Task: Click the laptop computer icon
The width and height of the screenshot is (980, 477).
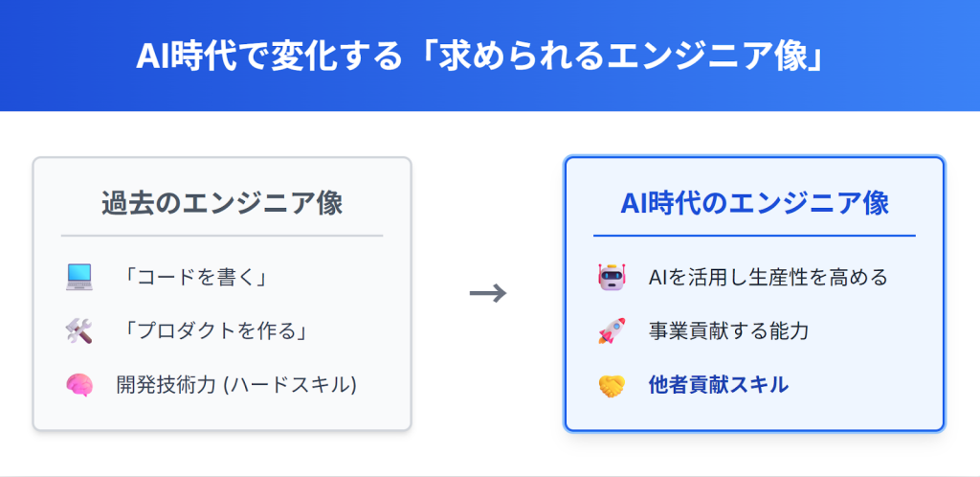Action: click(78, 278)
